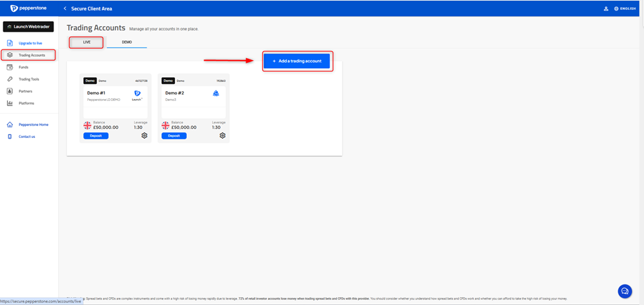Select Trading Accounts in the sidebar

click(31, 55)
